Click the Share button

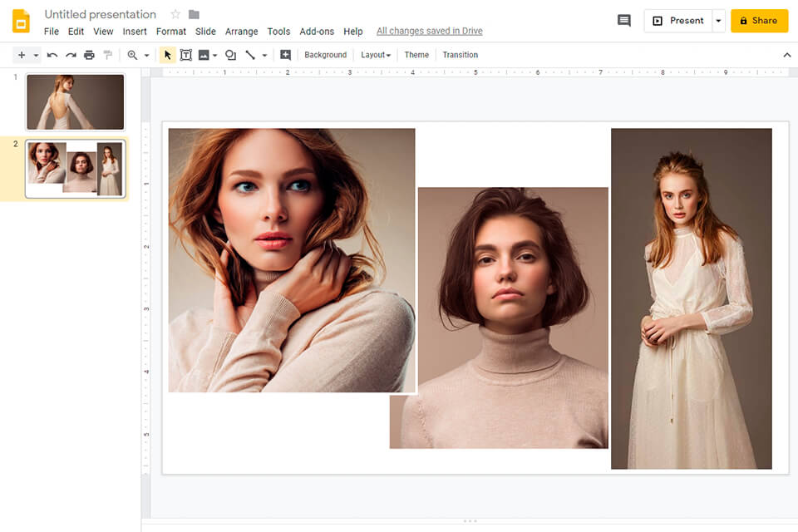pyautogui.click(x=759, y=20)
